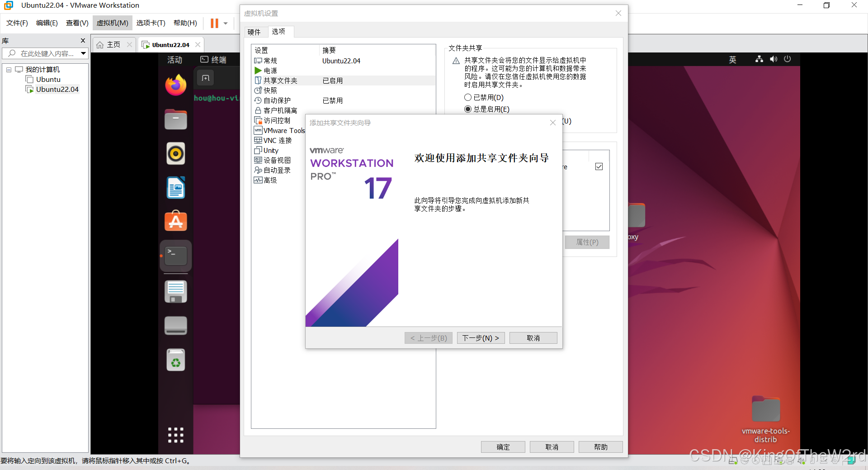Select VMware Tools settings row
868x470 pixels.
[x=279, y=130]
